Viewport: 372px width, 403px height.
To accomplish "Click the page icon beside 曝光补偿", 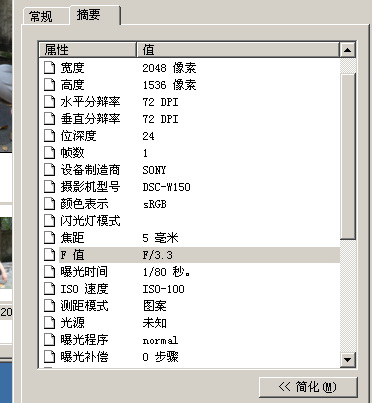I will pos(49,357).
